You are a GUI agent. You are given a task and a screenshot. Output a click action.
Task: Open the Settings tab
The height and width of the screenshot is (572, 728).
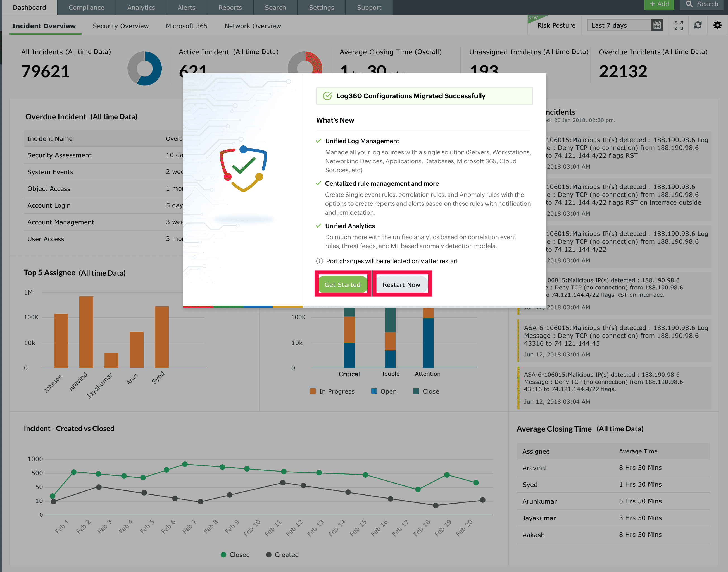coord(322,7)
